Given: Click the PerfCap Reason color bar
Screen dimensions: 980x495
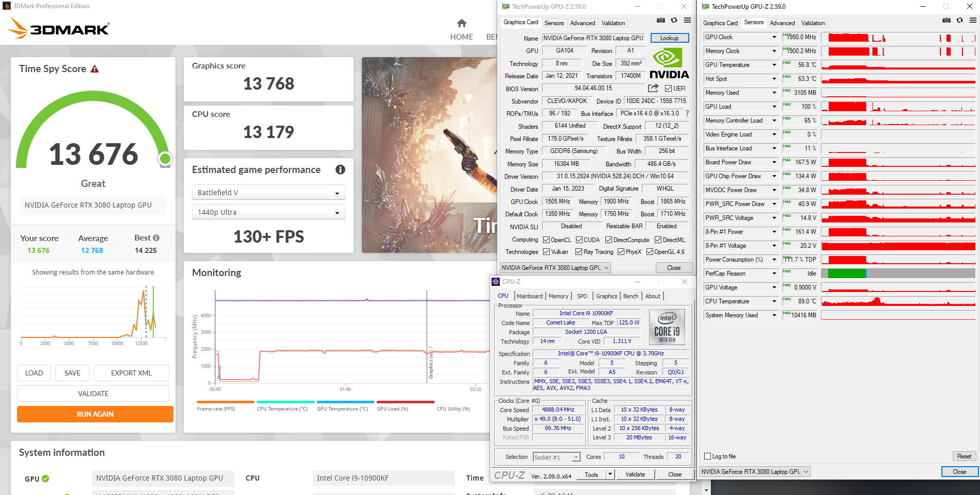Looking at the screenshot, I should [x=898, y=274].
